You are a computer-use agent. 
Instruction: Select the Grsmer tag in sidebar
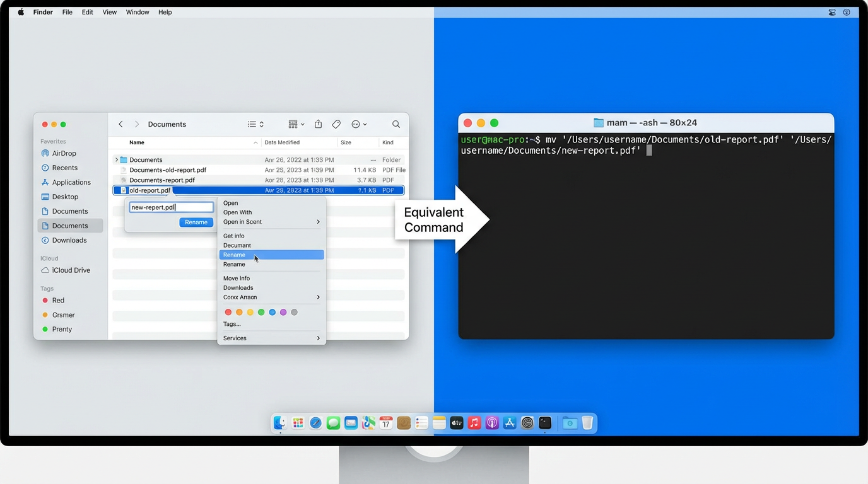[62, 315]
